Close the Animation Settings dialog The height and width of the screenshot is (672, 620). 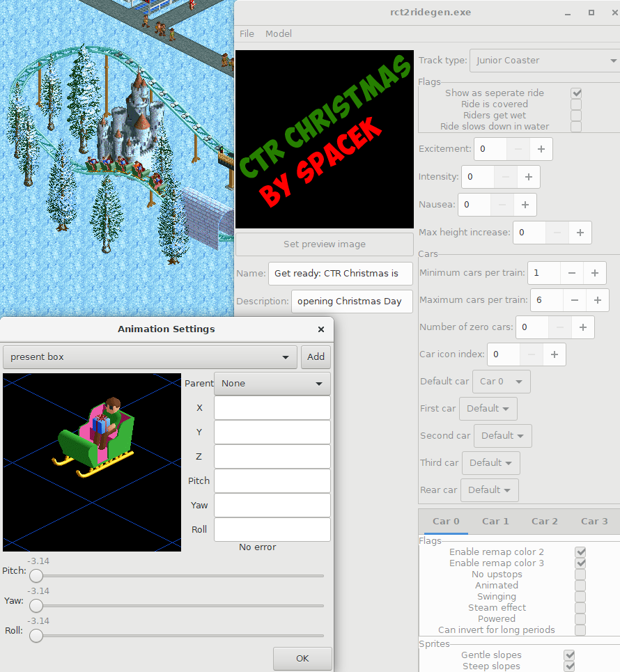[x=321, y=329]
